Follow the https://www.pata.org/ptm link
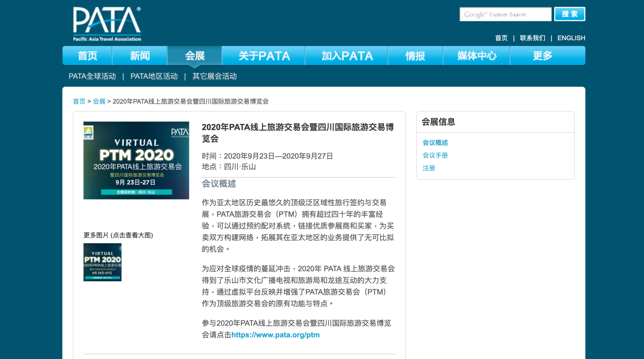 click(x=276, y=335)
